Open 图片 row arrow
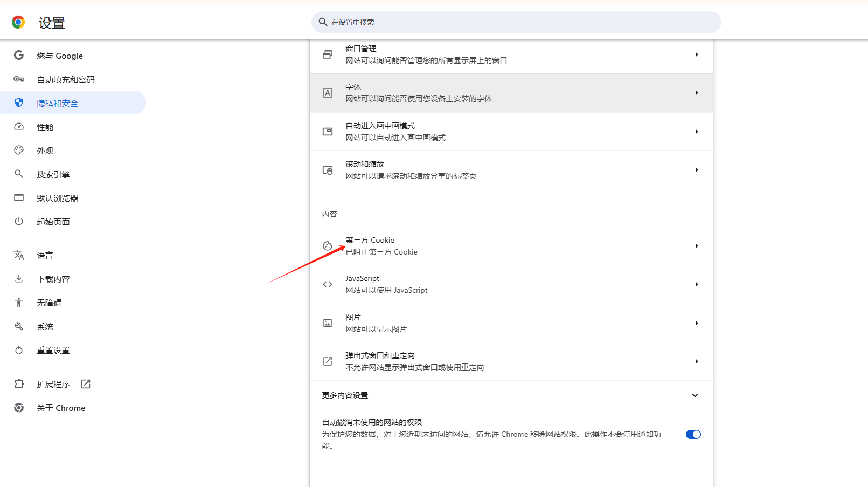This screenshot has height=487, width=868. (x=697, y=323)
